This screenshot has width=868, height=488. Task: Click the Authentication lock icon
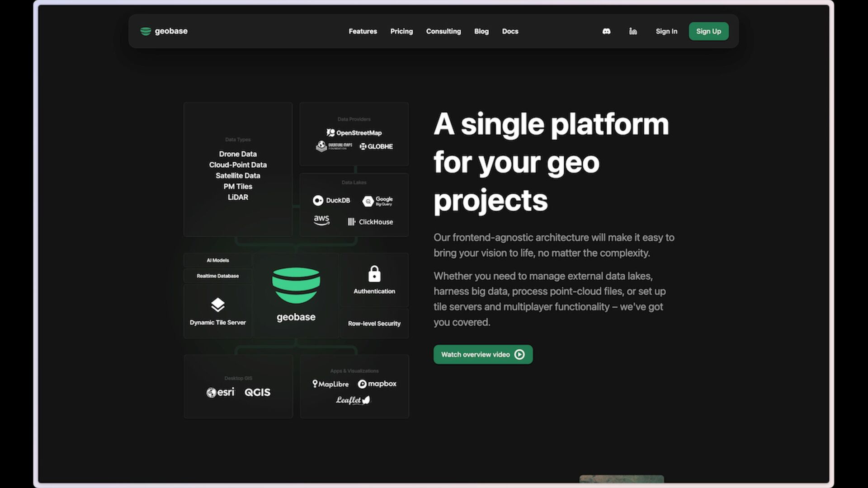[374, 274]
